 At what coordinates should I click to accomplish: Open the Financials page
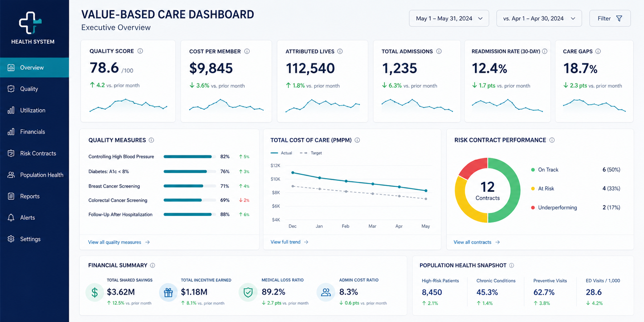click(34, 132)
